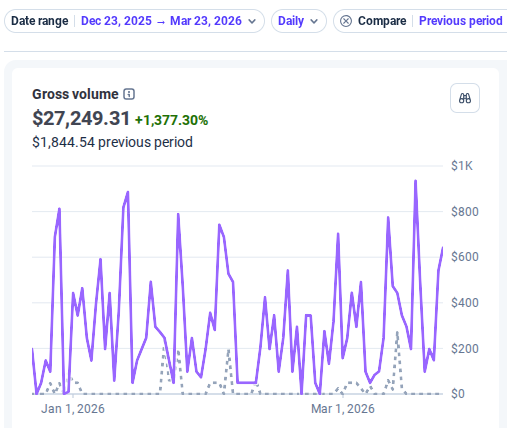Click the date range chevron arrow

pyautogui.click(x=252, y=21)
